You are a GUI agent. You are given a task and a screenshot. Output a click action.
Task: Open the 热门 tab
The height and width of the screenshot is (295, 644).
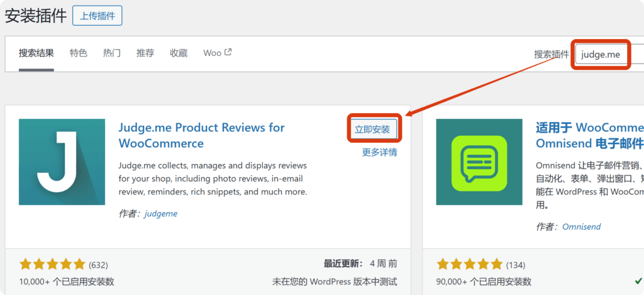click(x=112, y=53)
